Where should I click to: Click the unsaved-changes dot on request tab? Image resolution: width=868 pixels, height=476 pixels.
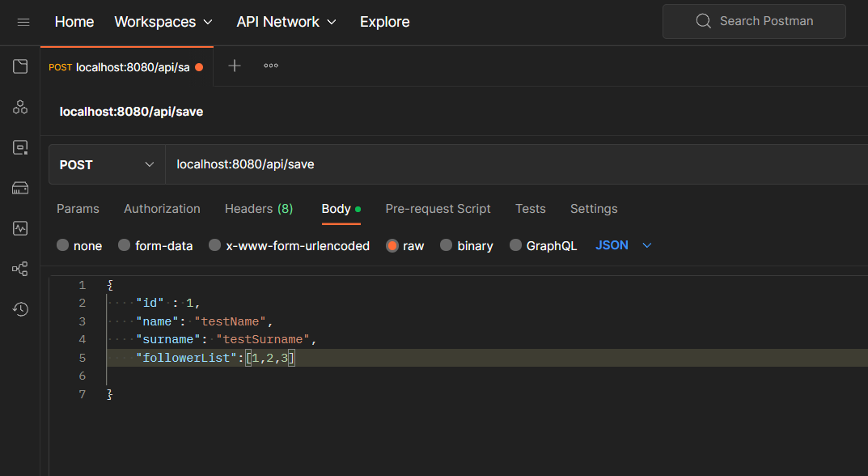[x=199, y=67]
